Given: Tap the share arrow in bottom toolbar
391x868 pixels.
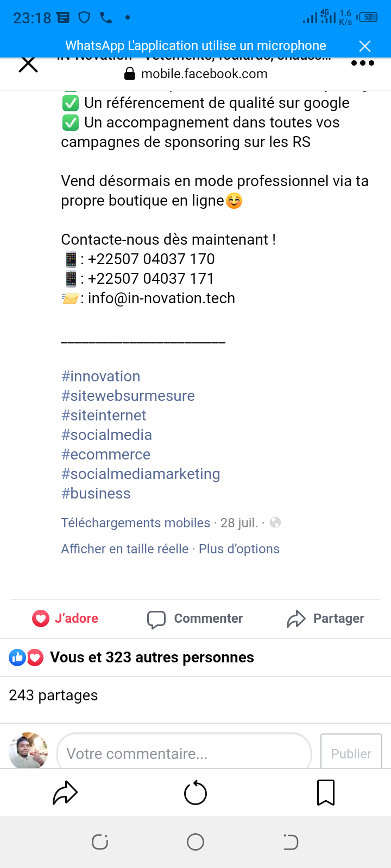Looking at the screenshot, I should tap(65, 793).
